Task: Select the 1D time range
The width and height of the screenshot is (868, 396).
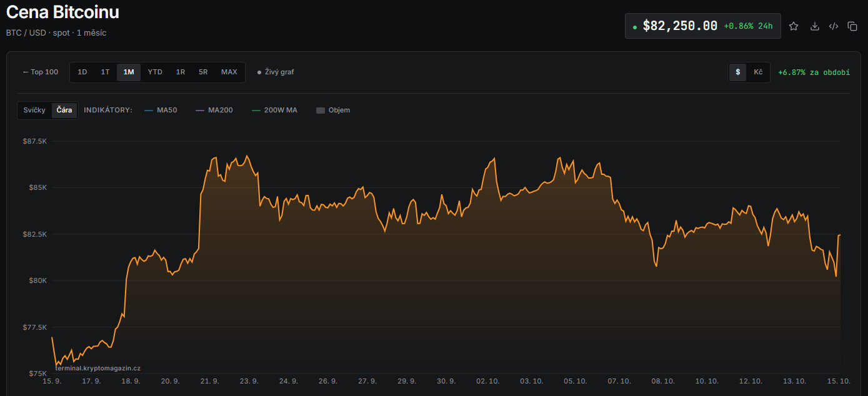Action: click(x=82, y=72)
